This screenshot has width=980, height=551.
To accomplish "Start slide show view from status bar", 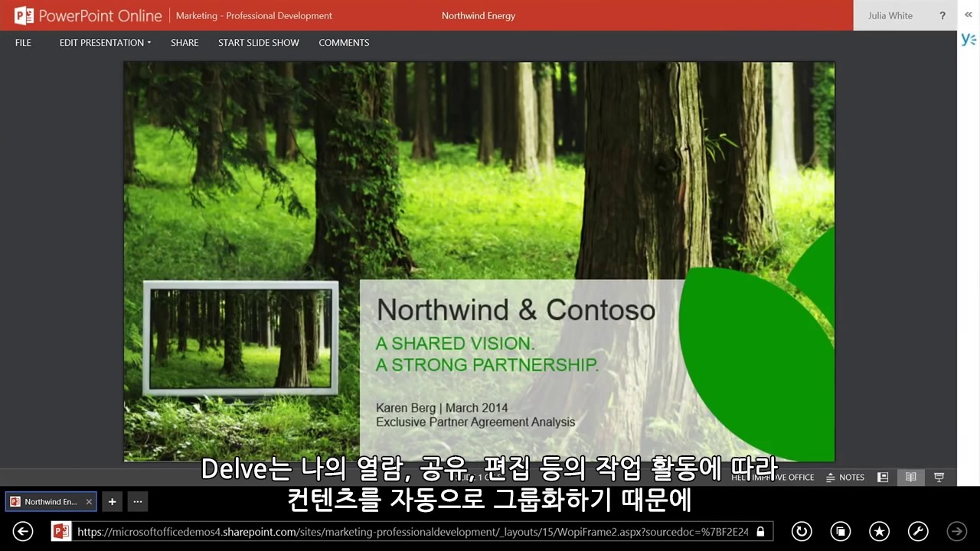I will [939, 478].
